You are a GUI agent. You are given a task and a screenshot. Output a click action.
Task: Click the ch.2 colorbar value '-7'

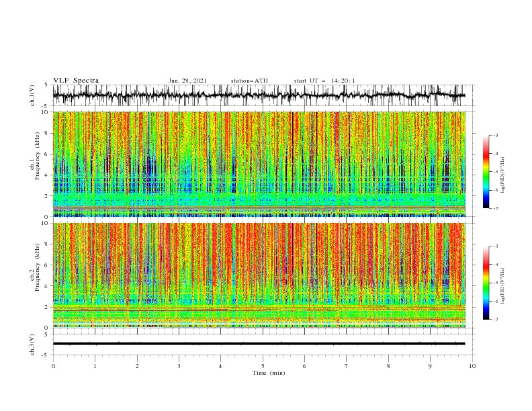coord(496,319)
